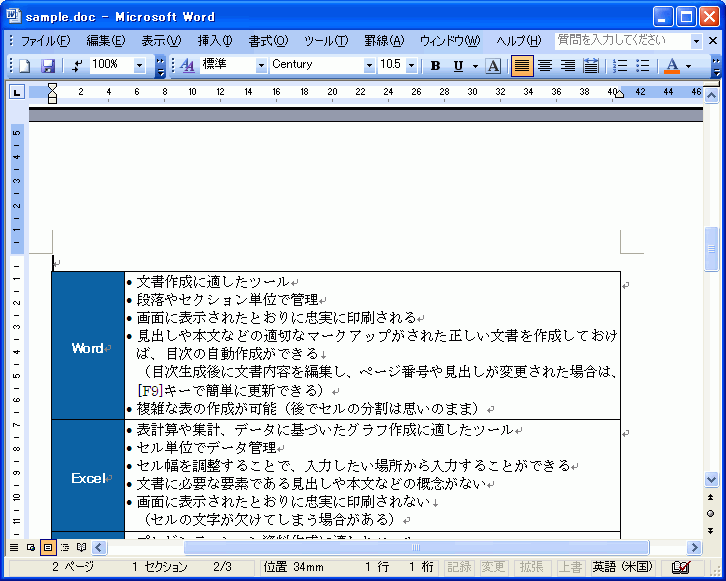Toggle bold formatting
Viewport: 726px width, 581px height.
435,66
